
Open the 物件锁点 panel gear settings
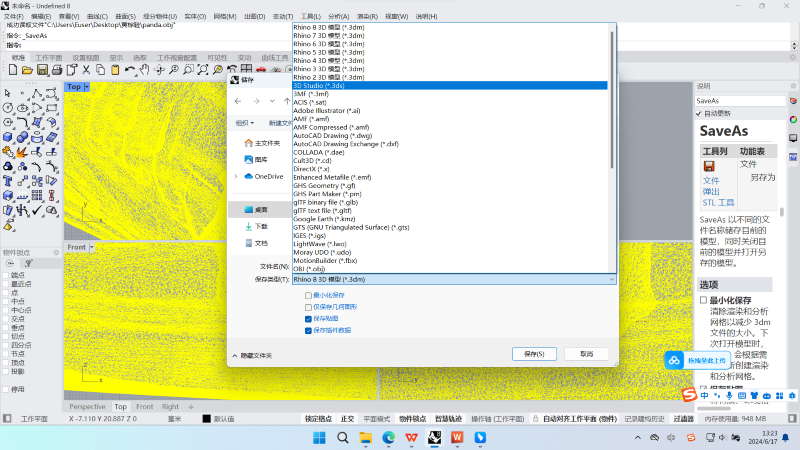pyautogui.click(x=56, y=253)
